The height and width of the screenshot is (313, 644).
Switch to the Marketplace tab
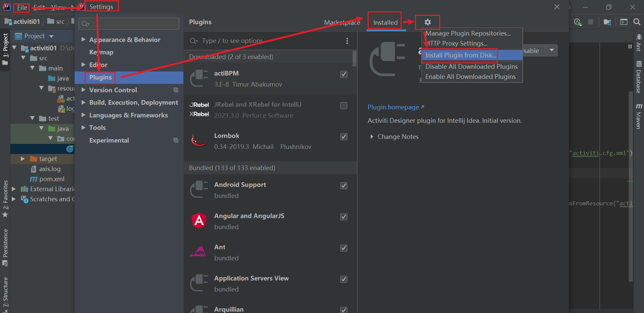click(x=342, y=22)
